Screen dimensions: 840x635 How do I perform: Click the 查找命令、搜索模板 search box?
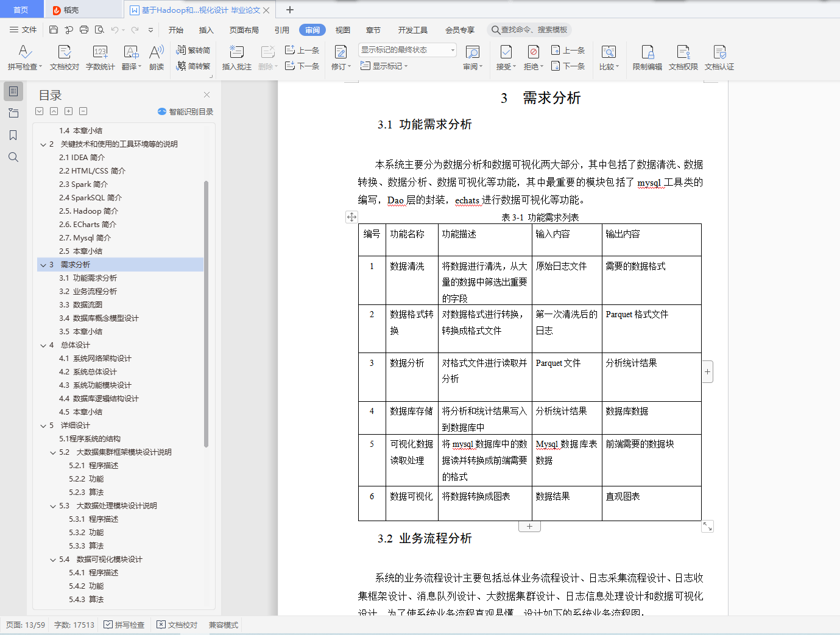coord(529,30)
